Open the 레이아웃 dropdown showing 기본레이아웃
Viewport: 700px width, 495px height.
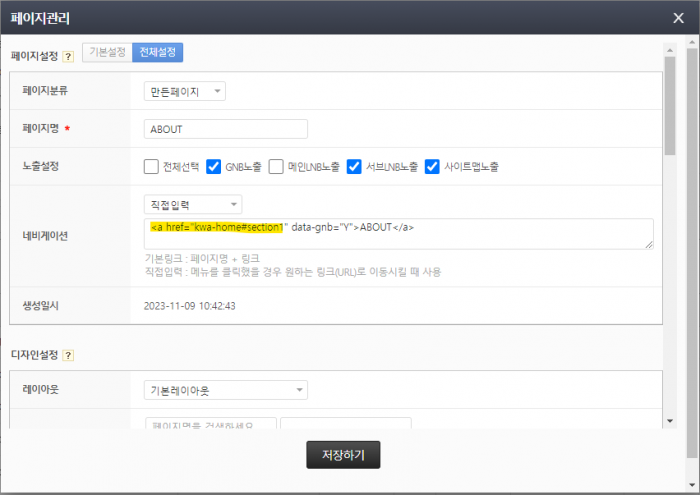tap(225, 390)
